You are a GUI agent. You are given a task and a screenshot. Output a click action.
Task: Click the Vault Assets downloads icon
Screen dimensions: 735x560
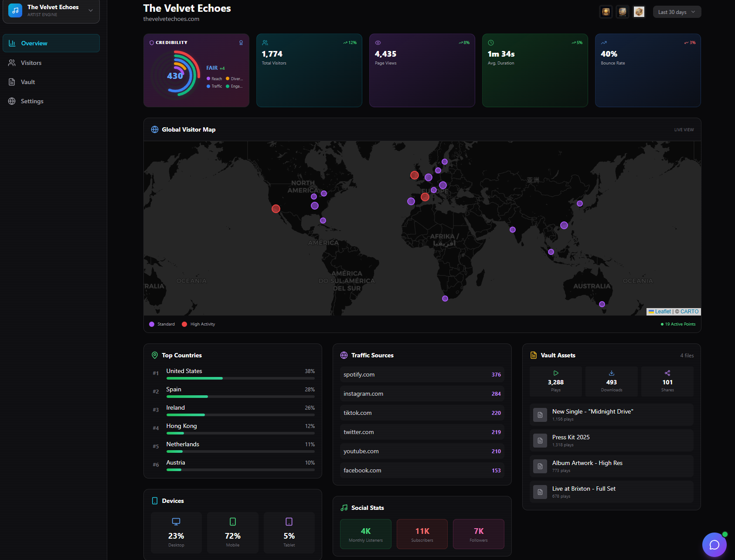pyautogui.click(x=612, y=373)
